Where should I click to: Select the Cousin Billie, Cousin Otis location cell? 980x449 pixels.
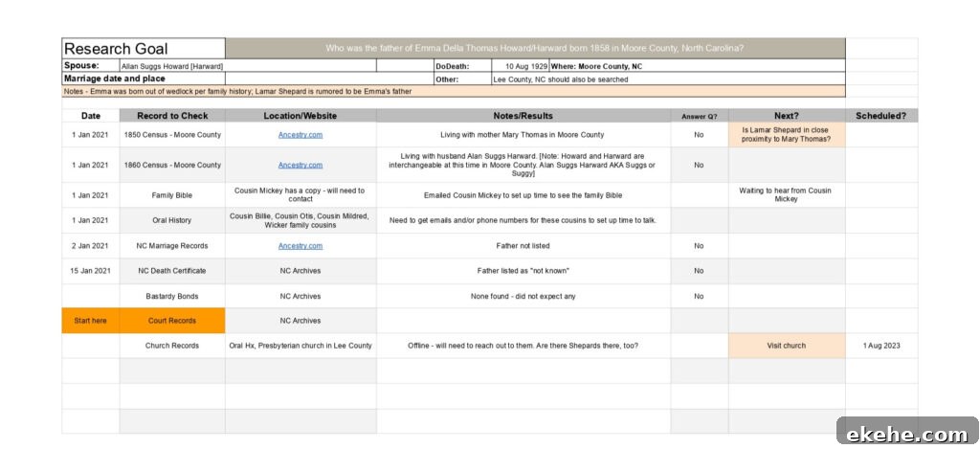pos(301,220)
